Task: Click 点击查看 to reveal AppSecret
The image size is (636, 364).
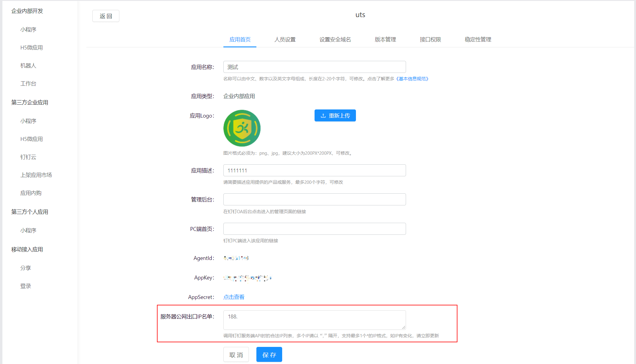Action: (234, 297)
